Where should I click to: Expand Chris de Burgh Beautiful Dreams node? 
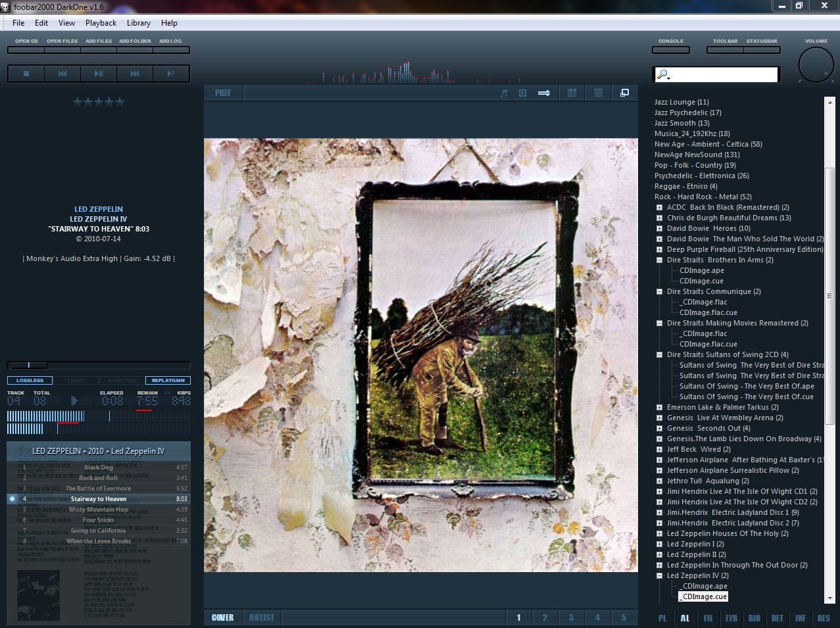click(x=659, y=218)
